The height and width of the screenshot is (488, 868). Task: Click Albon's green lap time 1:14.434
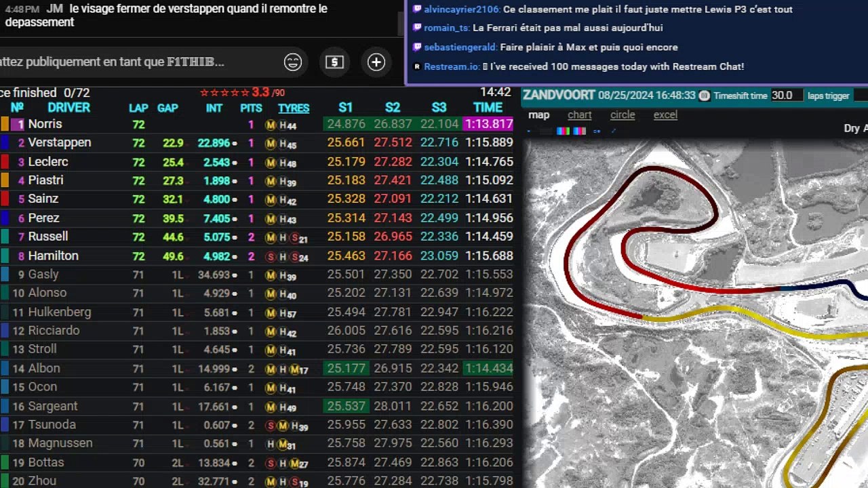tap(488, 368)
